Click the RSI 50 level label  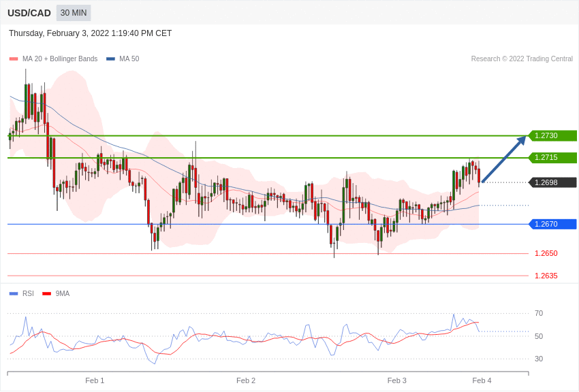click(539, 336)
